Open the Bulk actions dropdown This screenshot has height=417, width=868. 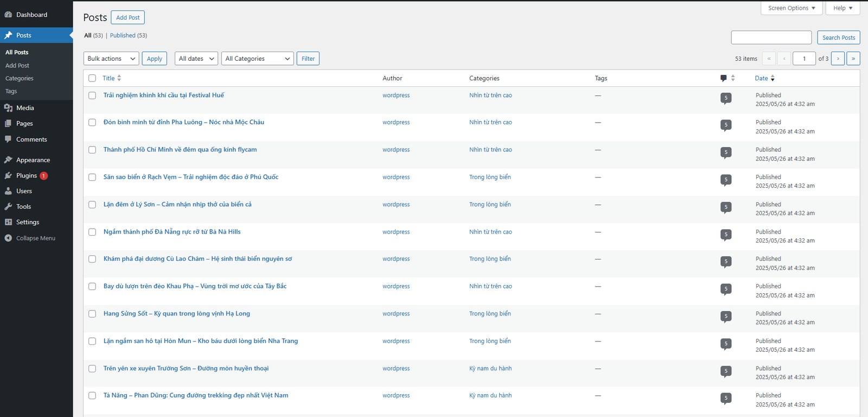111,59
